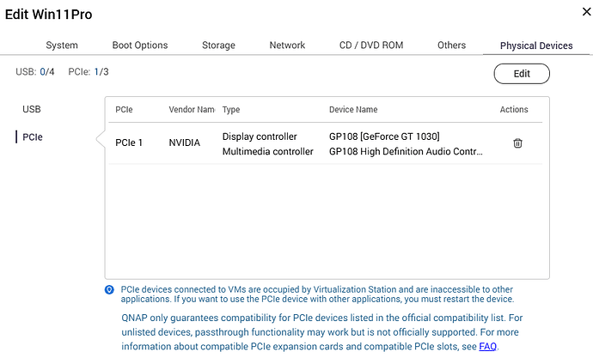Screen dimensions: 593x364
Task: Delete the PCIe 1 NVIDIA device
Action: (517, 143)
